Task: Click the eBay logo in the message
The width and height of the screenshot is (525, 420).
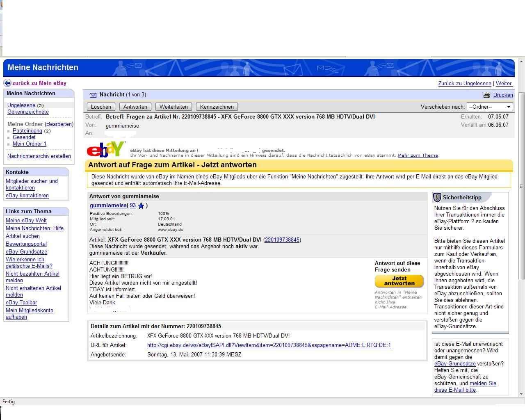Action: [x=106, y=149]
